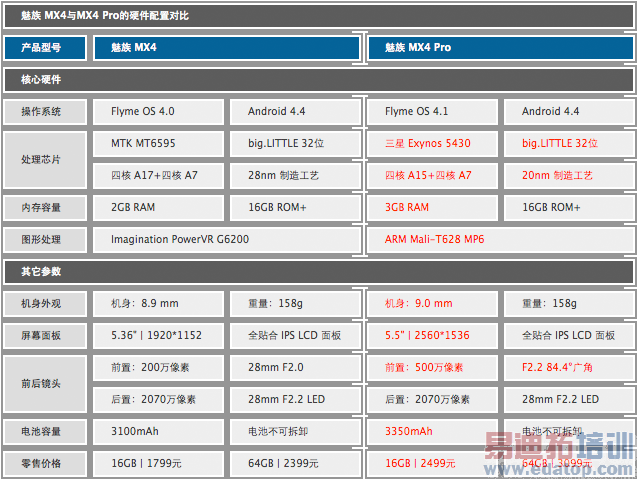638x480 pixels.
Task: Click the blue '魅族 MX4 Pro' column header
Action: 501,48
